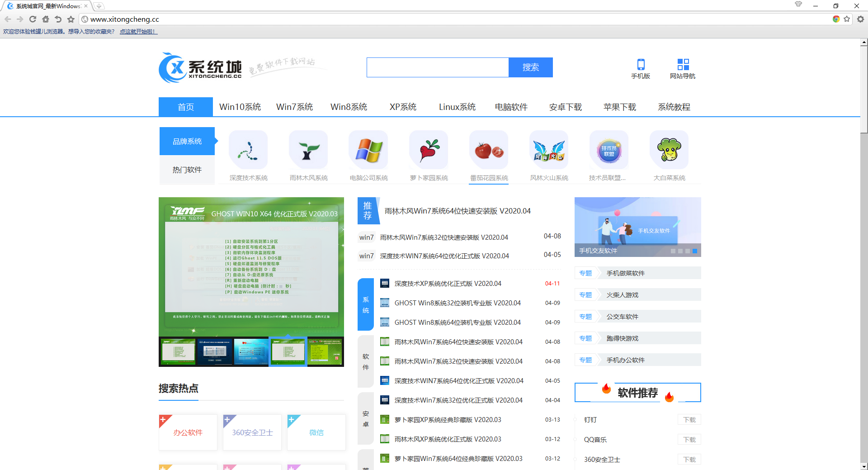Click the last banner carousel dot
Viewport: 868px width, 470px height.
[x=695, y=251]
